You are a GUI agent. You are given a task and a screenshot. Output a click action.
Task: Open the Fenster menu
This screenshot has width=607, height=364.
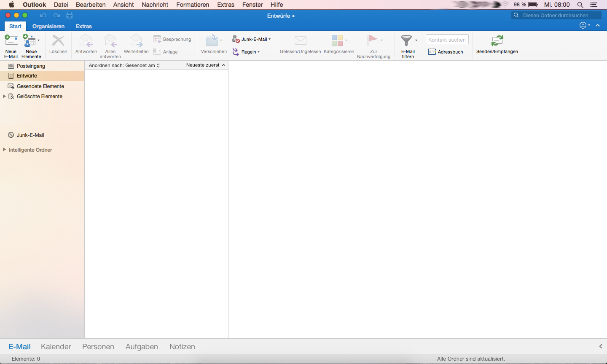pos(252,5)
